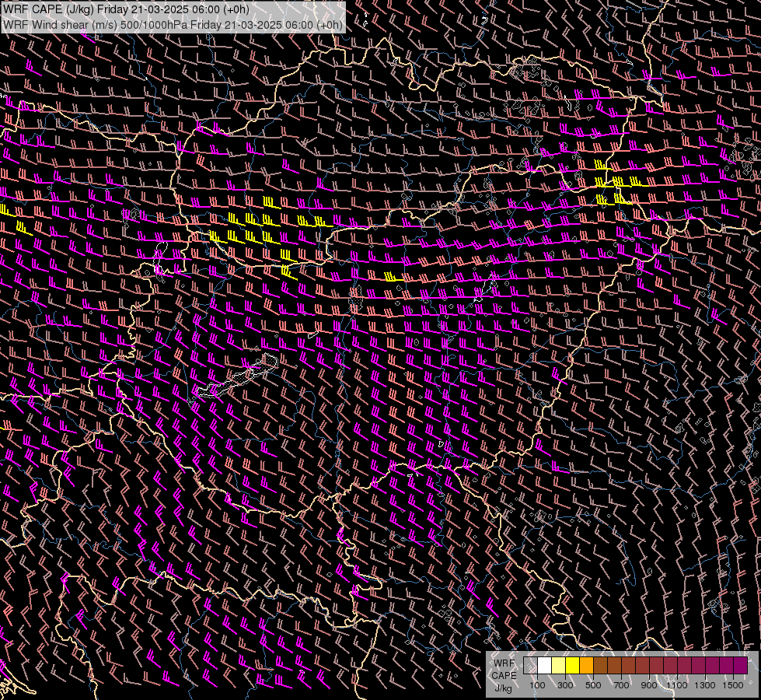This screenshot has width=761, height=700.
Task: Click the legend value '1100'
Action: (676, 685)
